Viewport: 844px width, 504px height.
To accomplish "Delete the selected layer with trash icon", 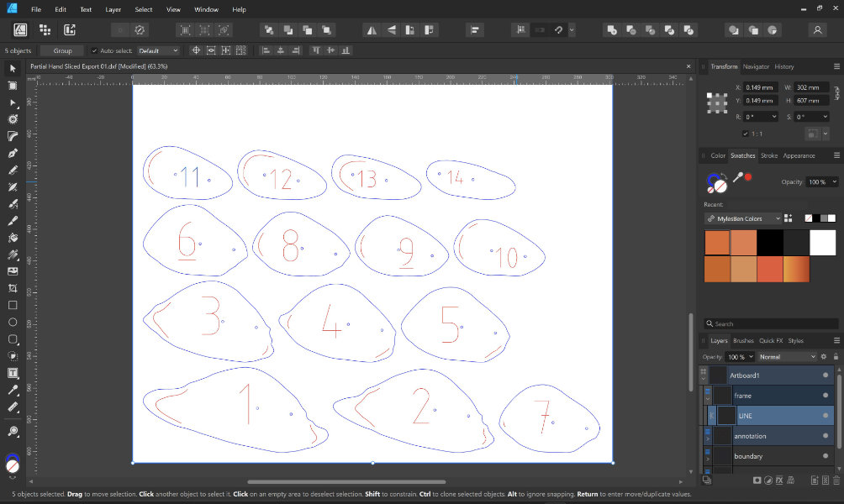I will (836, 480).
